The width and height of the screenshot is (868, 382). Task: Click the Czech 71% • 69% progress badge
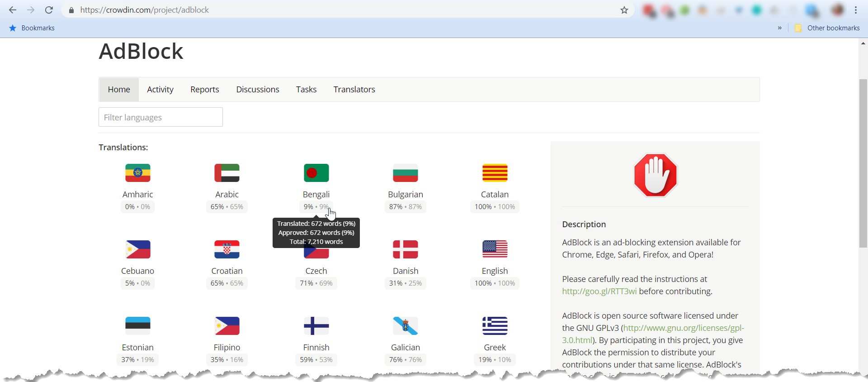click(316, 283)
